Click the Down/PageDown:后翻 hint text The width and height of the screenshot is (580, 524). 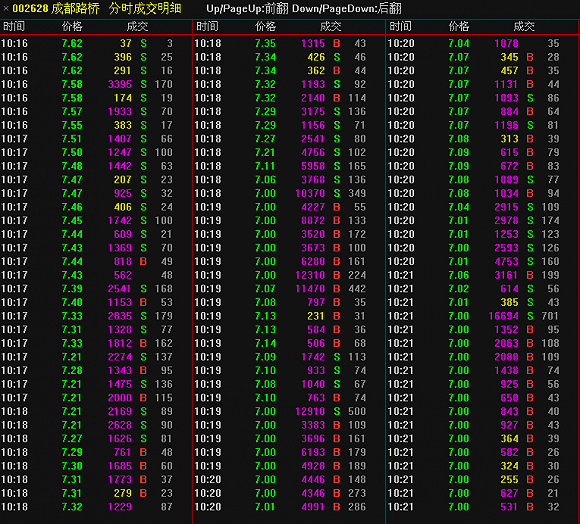(x=347, y=8)
